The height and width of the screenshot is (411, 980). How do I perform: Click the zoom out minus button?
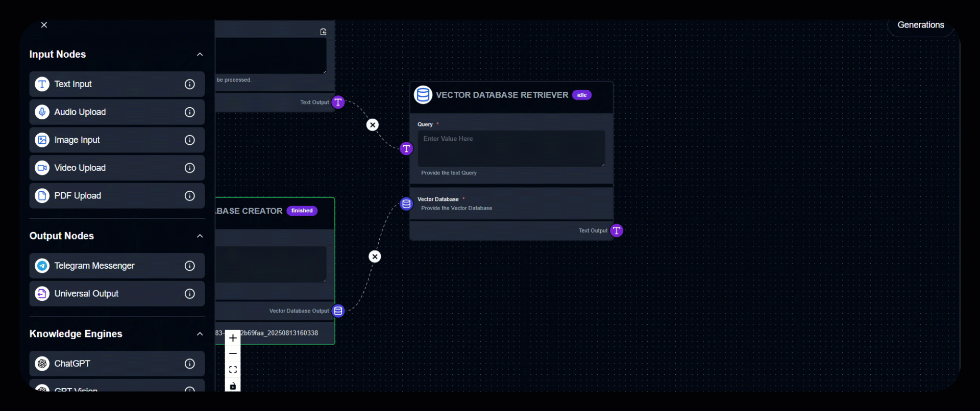[233, 353]
